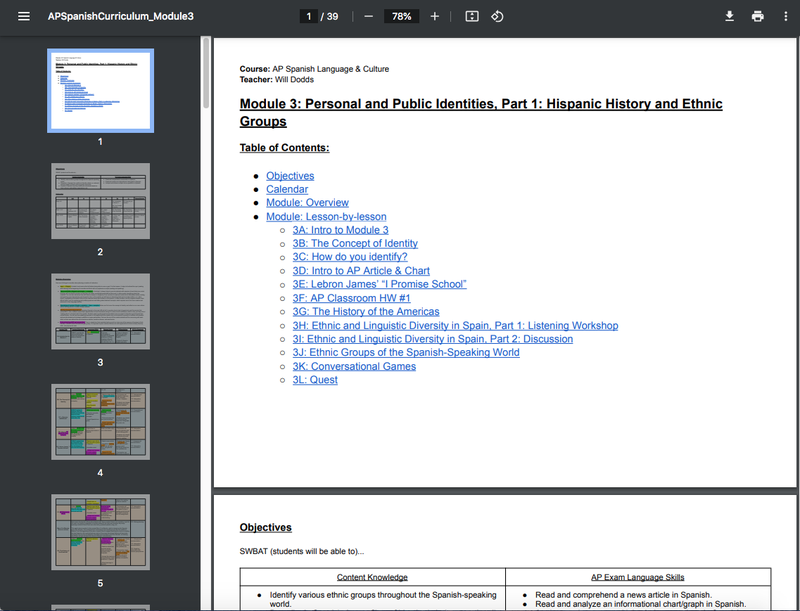Toggle the sidebar with the hamburger menu icon
The image size is (800, 611).
coord(24,17)
